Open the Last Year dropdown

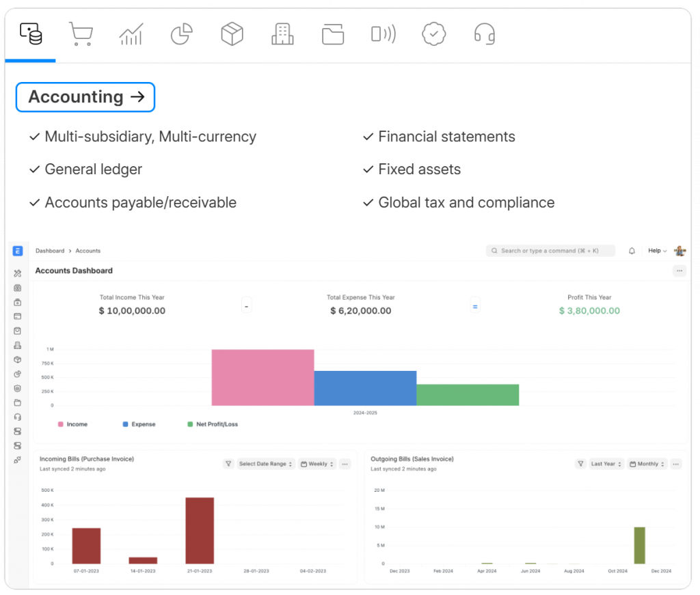coord(605,464)
